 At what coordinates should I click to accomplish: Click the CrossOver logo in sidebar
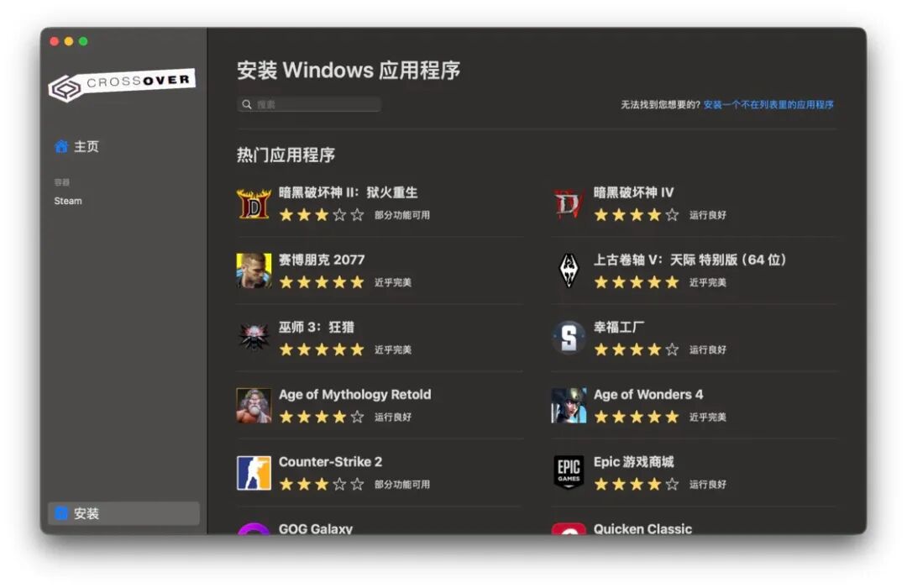(122, 86)
